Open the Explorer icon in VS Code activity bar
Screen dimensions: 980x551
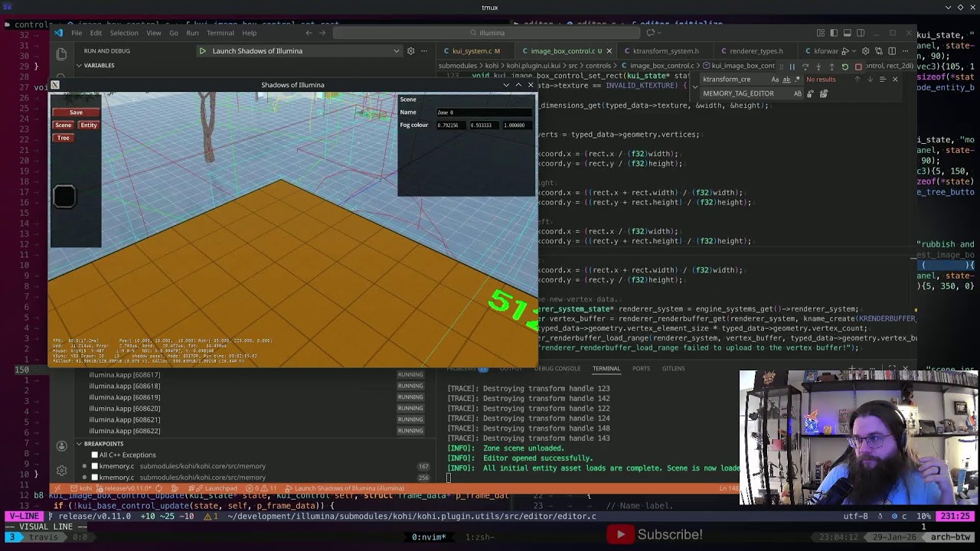pyautogui.click(x=61, y=54)
